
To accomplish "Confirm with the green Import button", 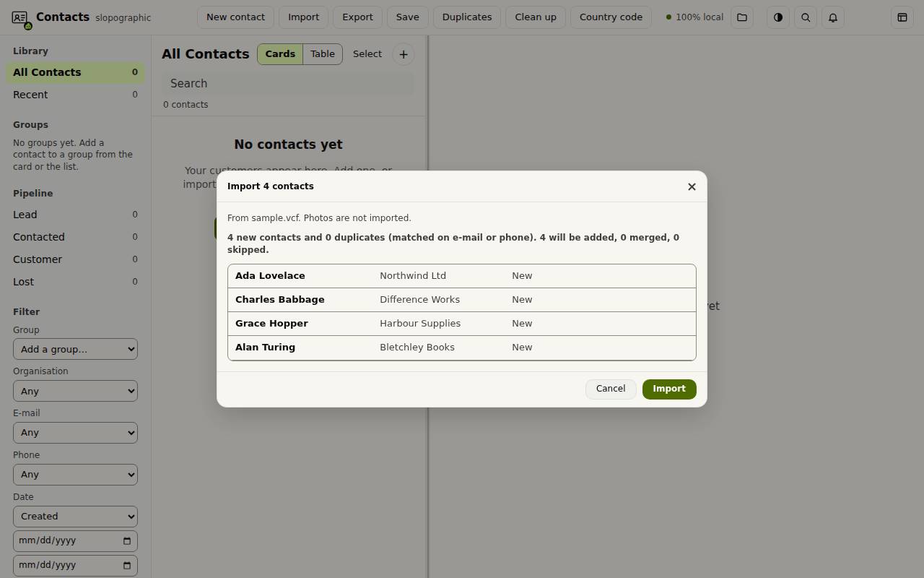I will coord(669,389).
